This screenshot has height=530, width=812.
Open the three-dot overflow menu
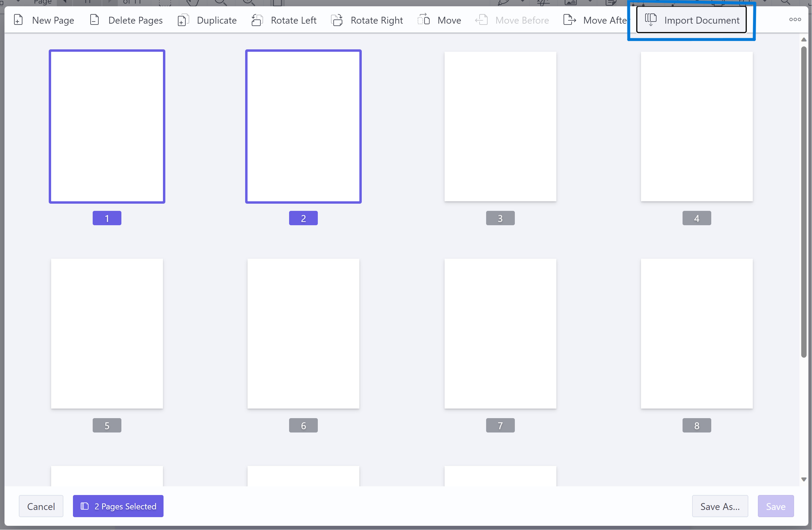(795, 19)
